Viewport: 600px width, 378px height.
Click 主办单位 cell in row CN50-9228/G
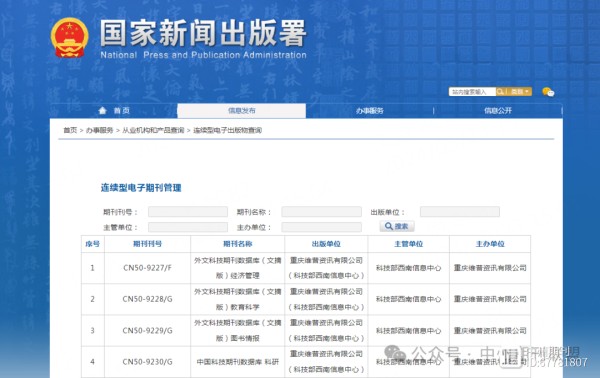pos(490,299)
